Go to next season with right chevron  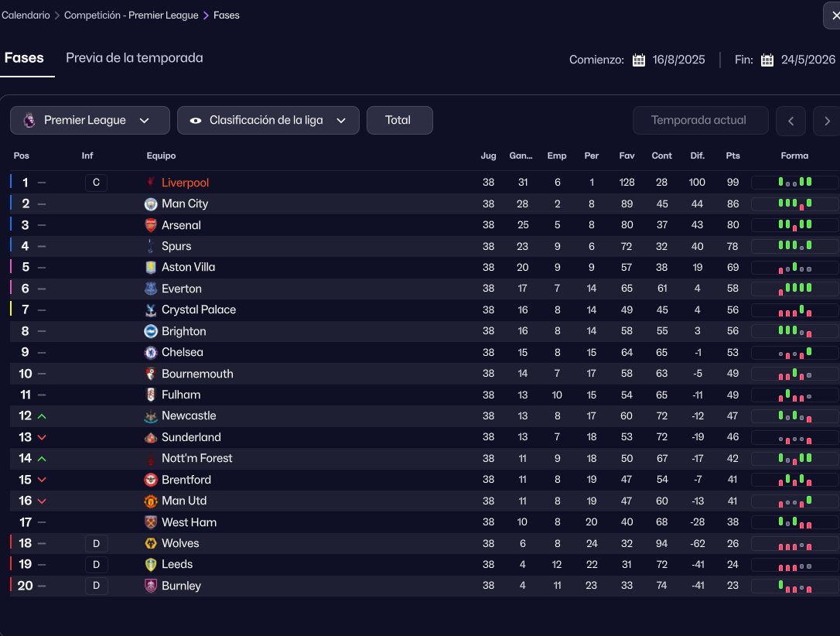pyautogui.click(x=827, y=121)
